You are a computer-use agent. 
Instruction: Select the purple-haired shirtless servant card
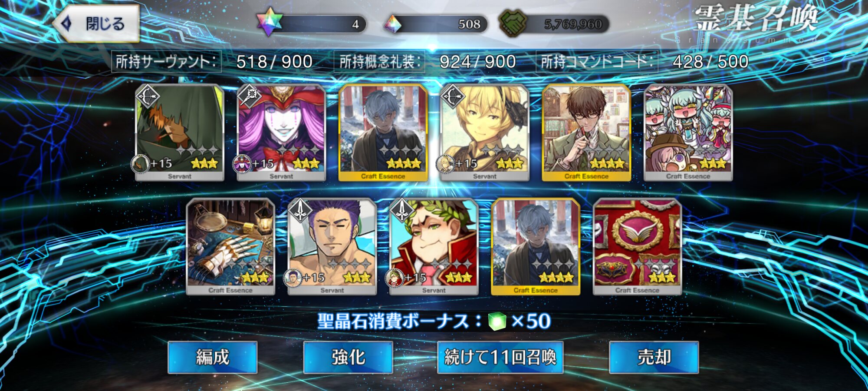[x=332, y=246]
